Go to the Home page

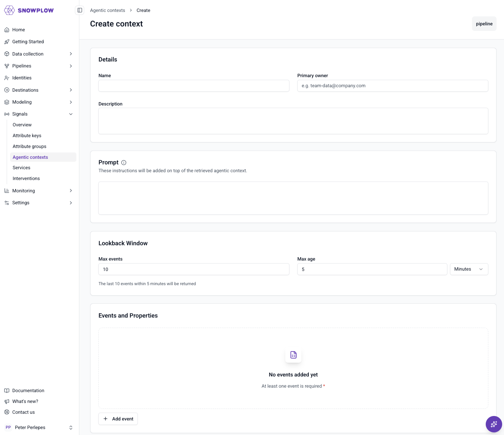coord(19,30)
